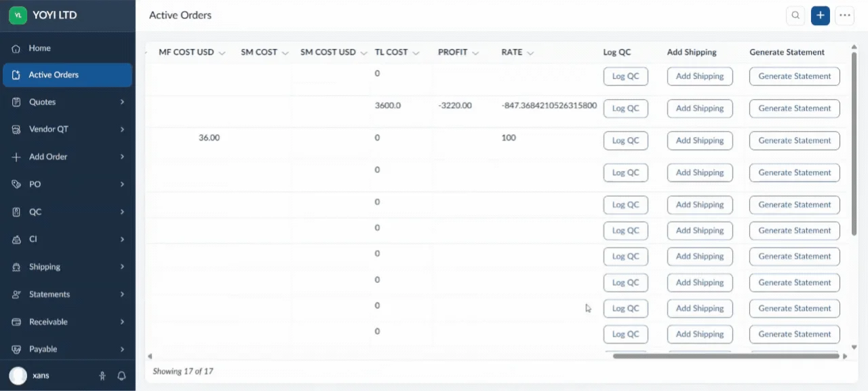Click the horizontal scrollbar thumb under the table
868x391 pixels.
click(x=726, y=356)
